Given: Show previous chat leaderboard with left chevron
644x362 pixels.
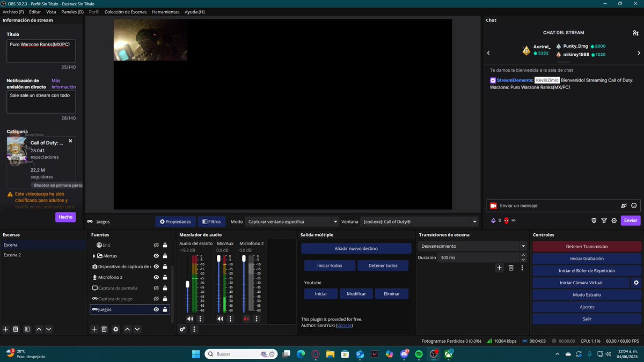Looking at the screenshot, I should click(488, 53).
